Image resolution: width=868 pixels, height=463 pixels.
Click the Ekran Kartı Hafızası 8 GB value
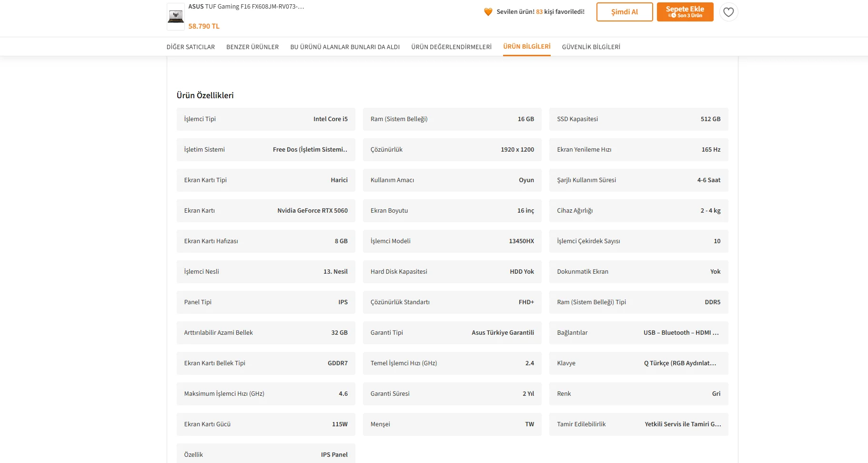(x=341, y=241)
